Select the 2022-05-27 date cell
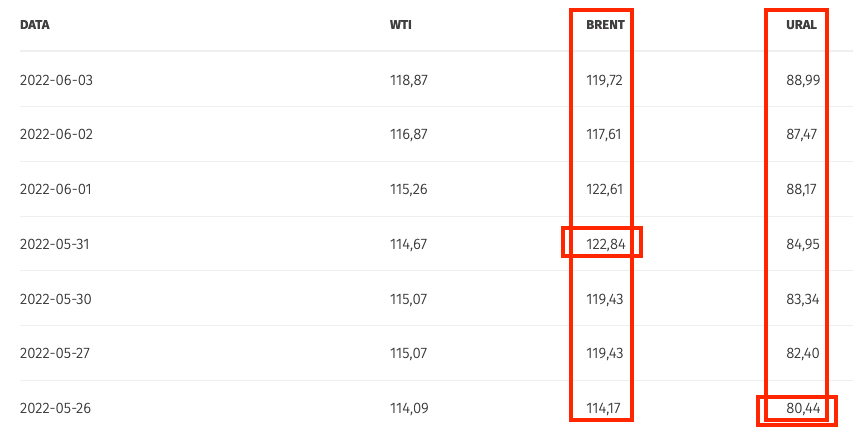The image size is (853, 429). [56, 354]
